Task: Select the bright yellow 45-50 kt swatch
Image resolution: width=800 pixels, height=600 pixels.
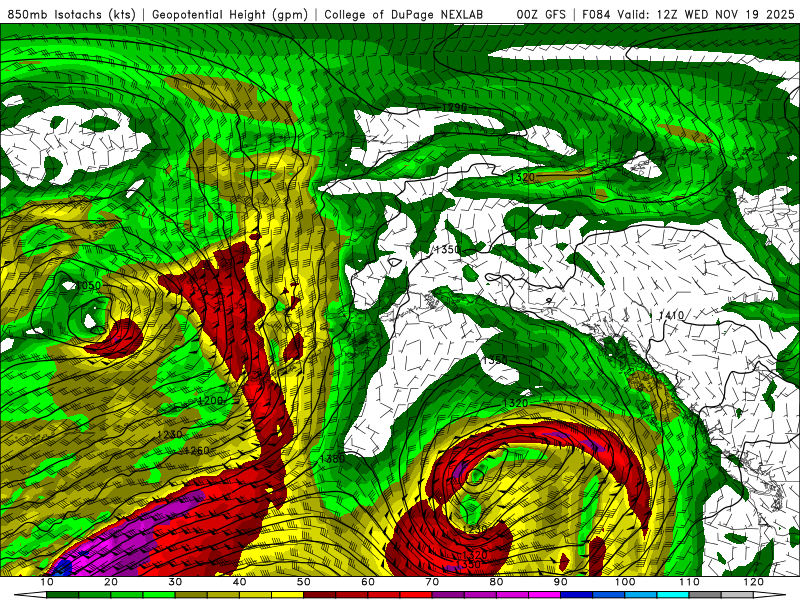Action: [x=287, y=595]
